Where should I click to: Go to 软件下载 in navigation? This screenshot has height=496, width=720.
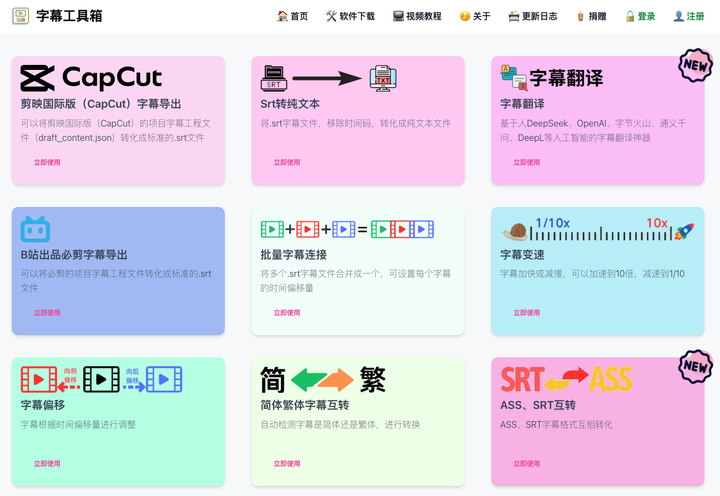click(x=350, y=17)
